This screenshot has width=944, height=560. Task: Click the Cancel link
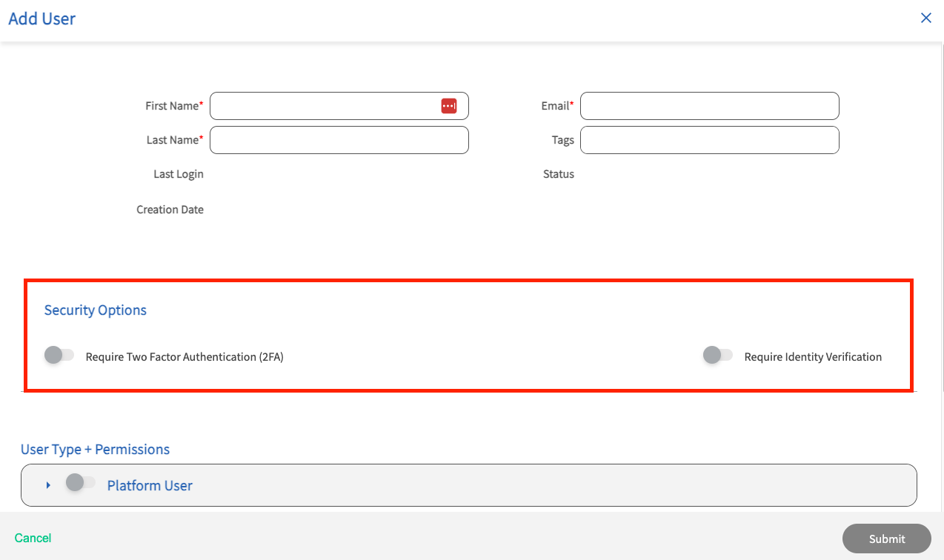point(33,538)
